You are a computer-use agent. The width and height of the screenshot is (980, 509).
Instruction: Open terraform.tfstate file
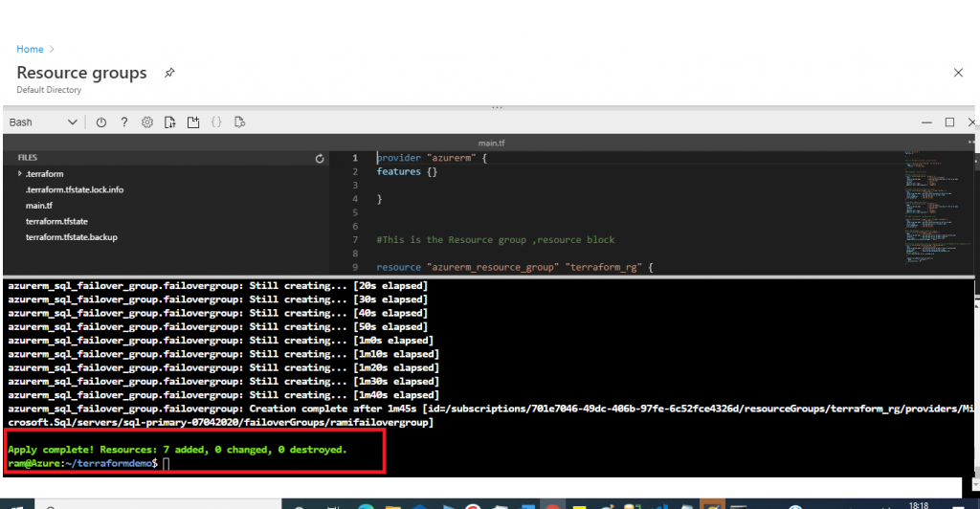(x=56, y=221)
